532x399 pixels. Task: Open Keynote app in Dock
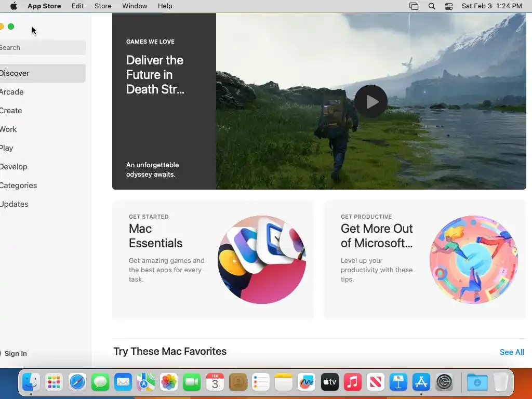(x=398, y=382)
